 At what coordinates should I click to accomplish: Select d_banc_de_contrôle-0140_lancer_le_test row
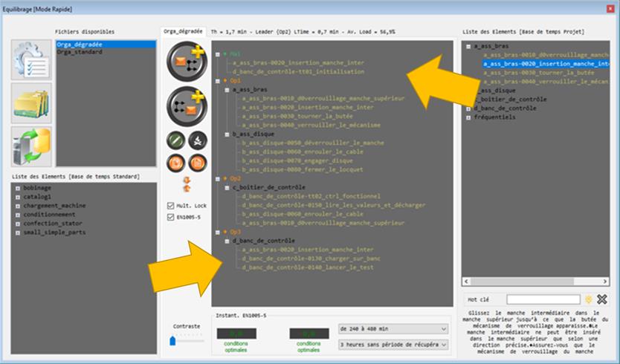308,267
